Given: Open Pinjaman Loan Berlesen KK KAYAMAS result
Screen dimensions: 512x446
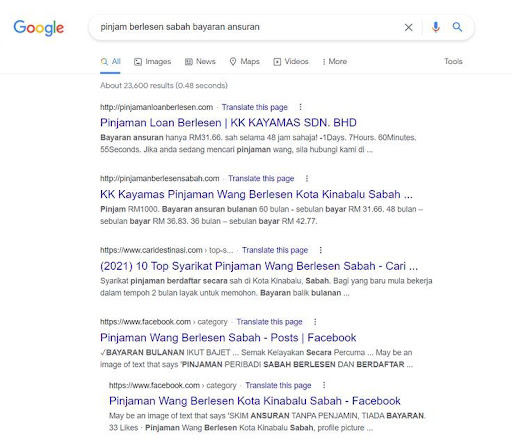Looking at the screenshot, I should (228, 123).
